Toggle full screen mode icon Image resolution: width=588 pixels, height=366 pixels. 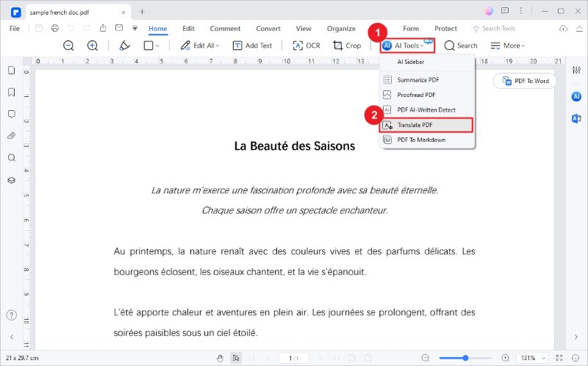point(559,358)
